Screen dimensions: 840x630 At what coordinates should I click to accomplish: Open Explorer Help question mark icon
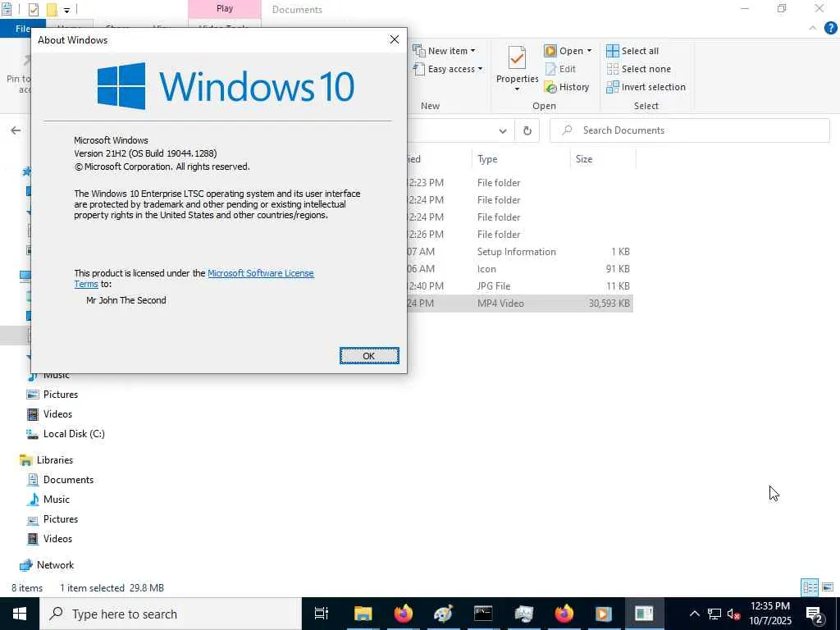(x=830, y=29)
